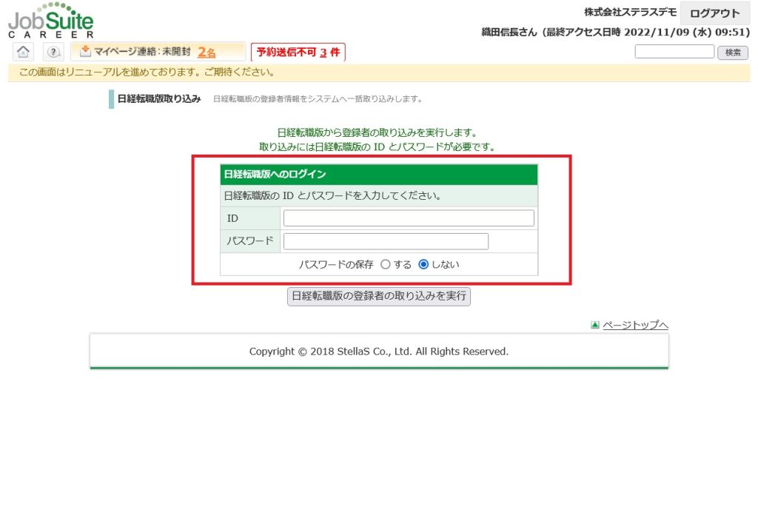Click the top-right search text box
This screenshot has width=758, height=532.
point(674,52)
